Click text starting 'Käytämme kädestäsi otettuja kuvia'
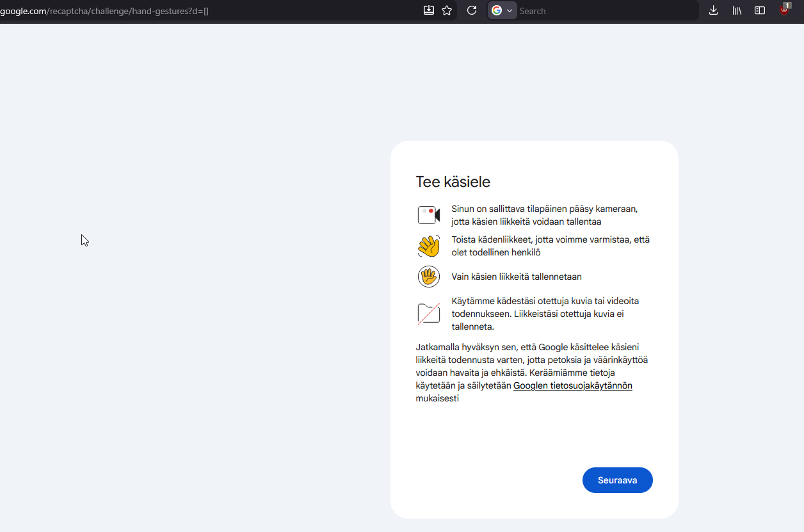Image resolution: width=804 pixels, height=532 pixels. coord(545,314)
